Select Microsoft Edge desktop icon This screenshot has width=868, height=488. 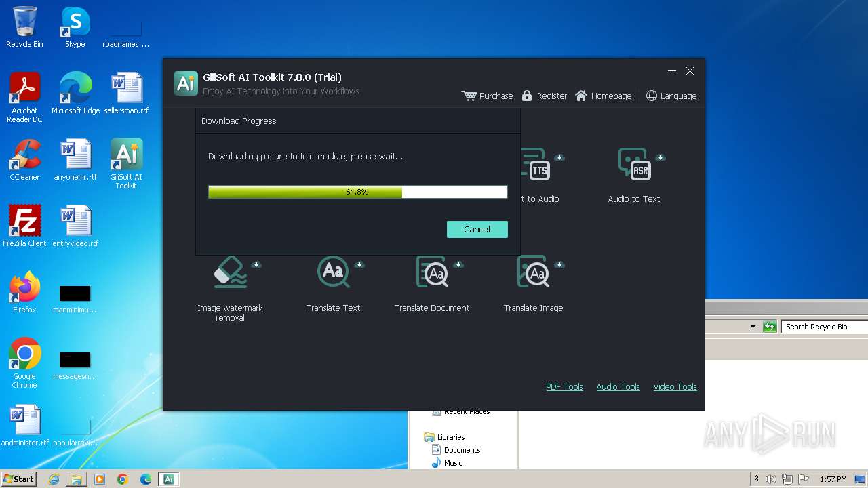point(75,94)
